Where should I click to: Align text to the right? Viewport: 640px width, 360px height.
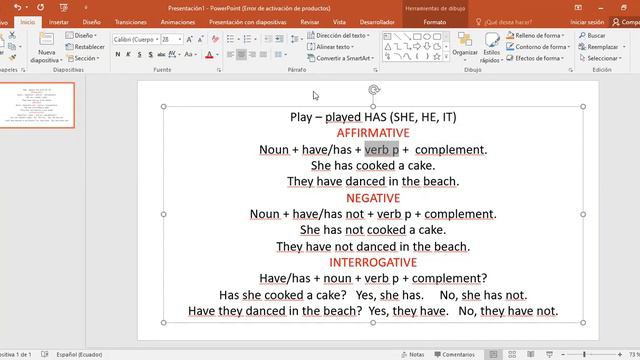coord(252,54)
